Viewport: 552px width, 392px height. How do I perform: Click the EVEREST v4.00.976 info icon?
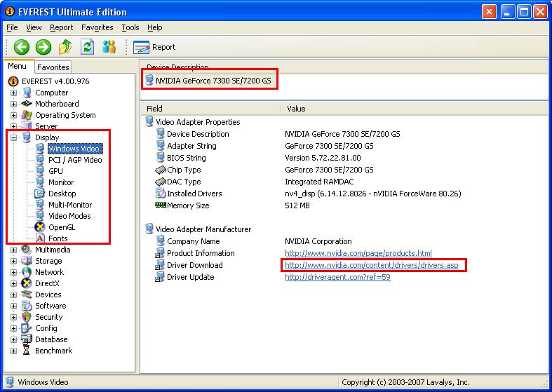pos(13,81)
